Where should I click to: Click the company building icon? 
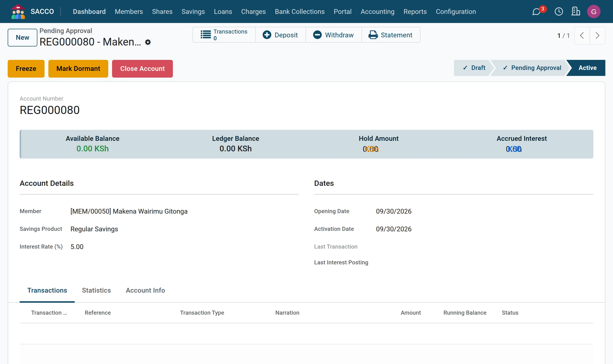click(575, 11)
